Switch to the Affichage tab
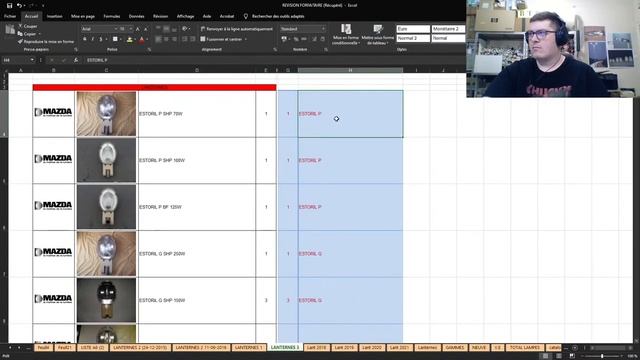 185,16
